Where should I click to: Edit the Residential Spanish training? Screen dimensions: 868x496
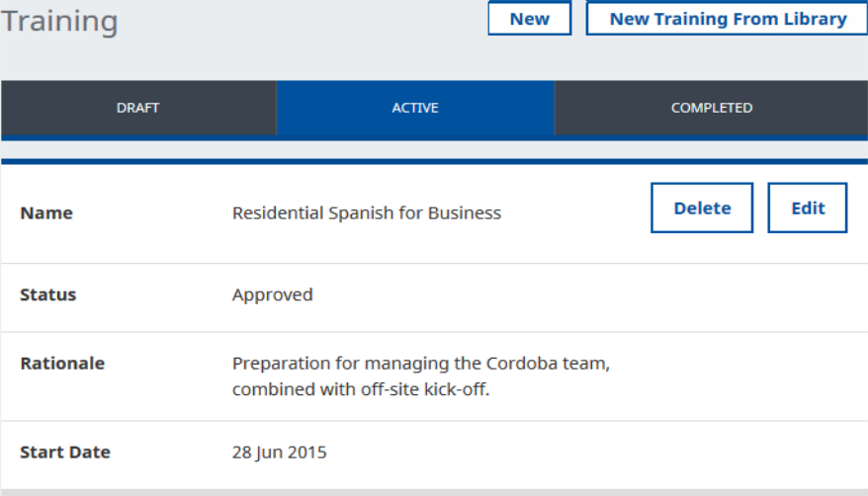tap(807, 208)
